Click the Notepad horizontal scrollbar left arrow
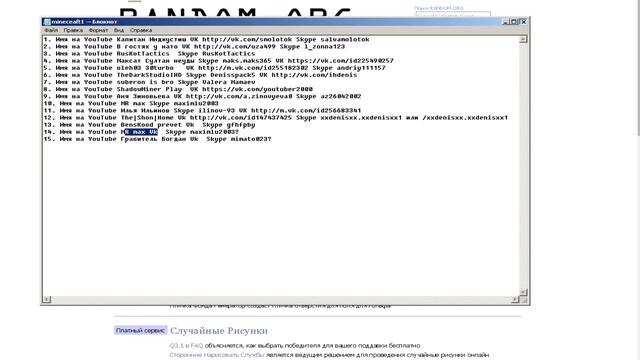Viewport: 640px width, 360px height. tap(47, 300)
